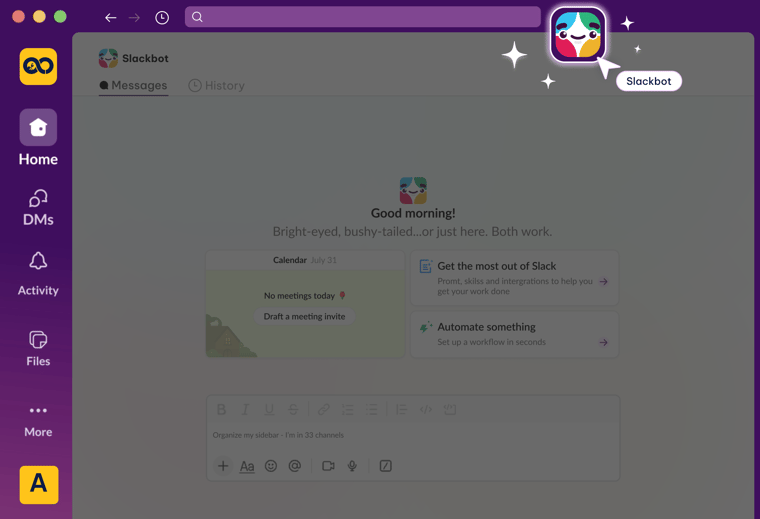
Task: Click the Slackbot avatar in the header
Action: click(x=108, y=58)
